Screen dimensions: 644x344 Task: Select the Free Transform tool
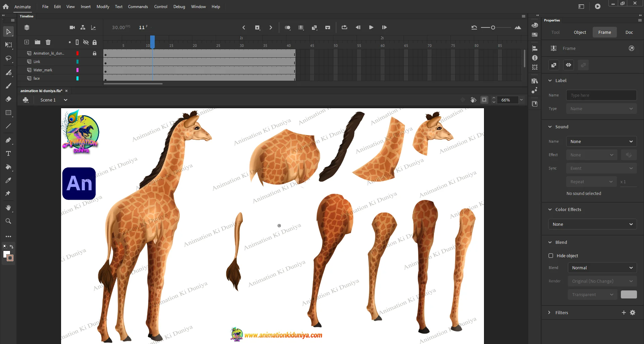(8, 45)
